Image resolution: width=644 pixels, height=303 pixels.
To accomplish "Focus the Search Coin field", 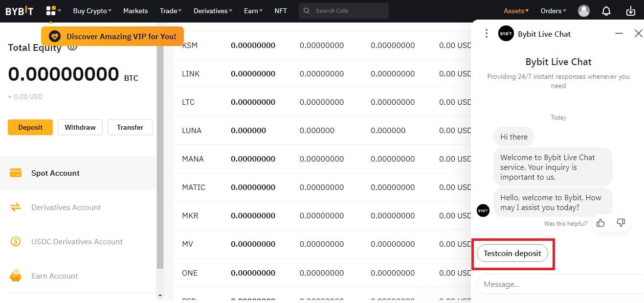I will click(x=344, y=11).
